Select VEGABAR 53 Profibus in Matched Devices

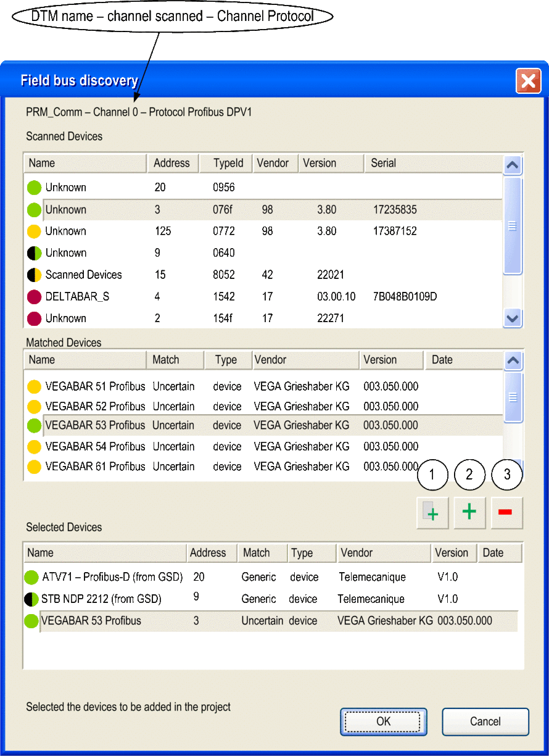pos(263,426)
